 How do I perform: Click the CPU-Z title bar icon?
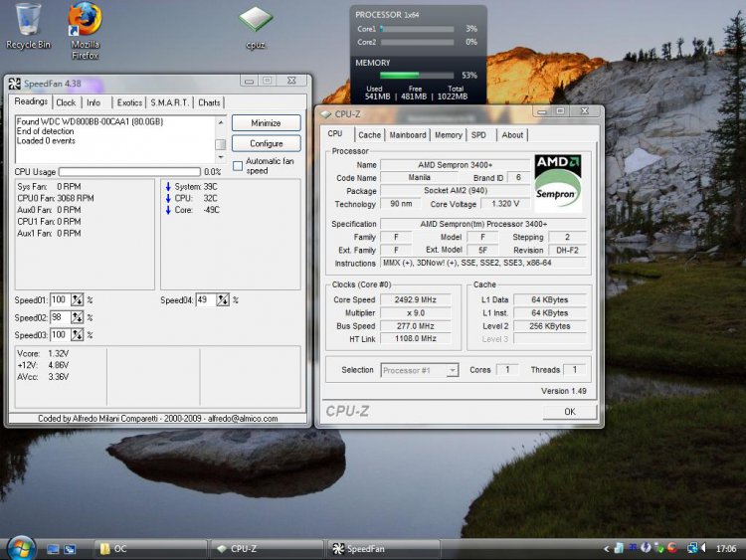(326, 114)
